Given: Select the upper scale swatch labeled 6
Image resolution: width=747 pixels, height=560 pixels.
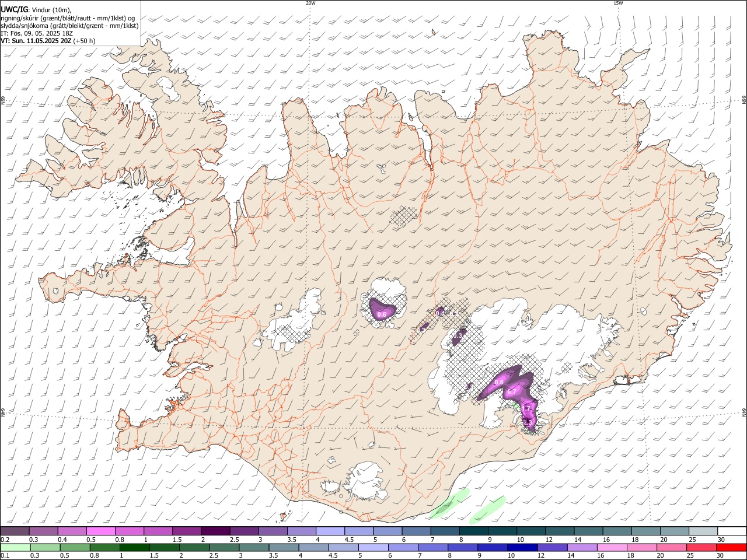Looking at the screenshot, I should (x=417, y=531).
